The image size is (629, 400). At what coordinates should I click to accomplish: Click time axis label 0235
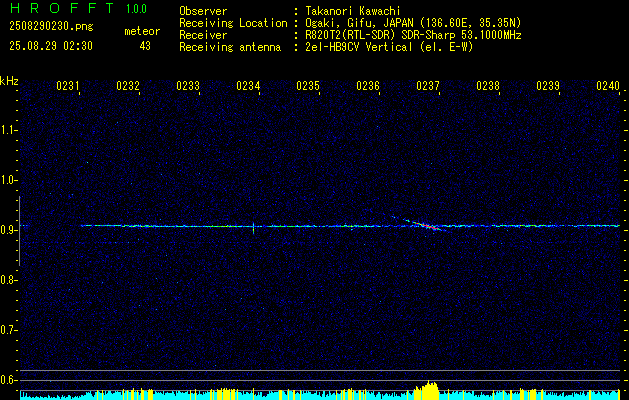[308, 86]
